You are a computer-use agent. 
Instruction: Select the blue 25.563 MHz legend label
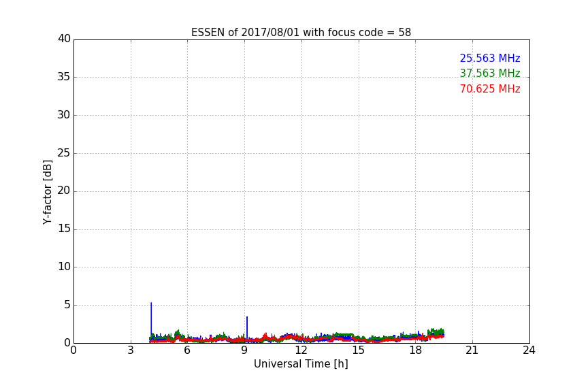490,58
